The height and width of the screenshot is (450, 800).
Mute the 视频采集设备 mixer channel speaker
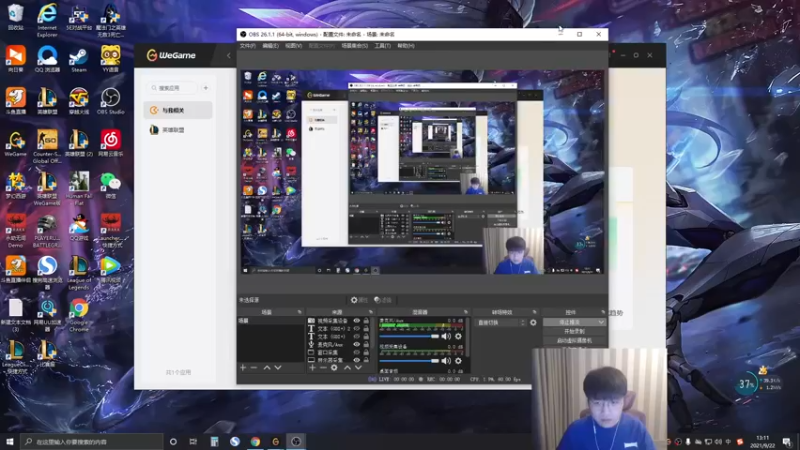pyautogui.click(x=446, y=361)
